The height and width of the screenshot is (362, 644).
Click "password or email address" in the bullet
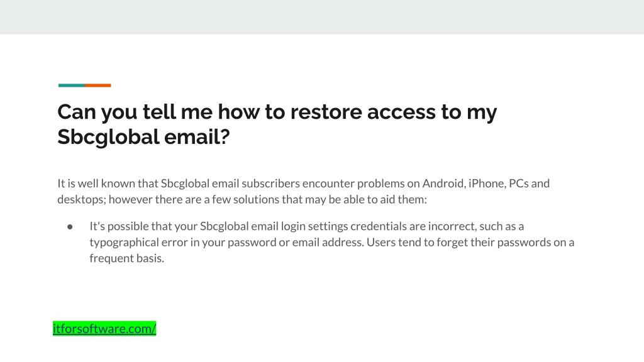click(x=296, y=242)
